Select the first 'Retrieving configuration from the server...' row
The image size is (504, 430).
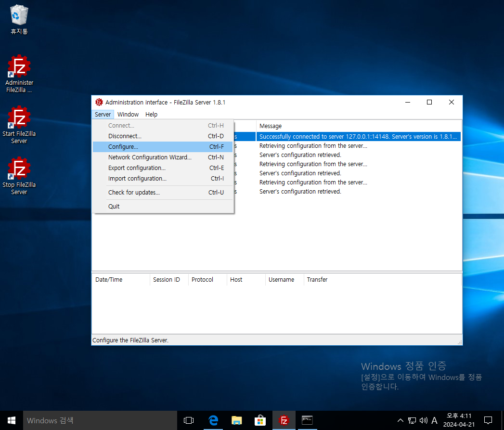pos(359,146)
